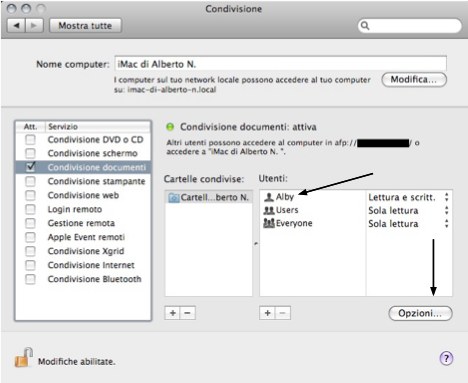The width and height of the screenshot is (468, 383).
Task: Click the magnifier icon in search field
Action: pos(365,26)
